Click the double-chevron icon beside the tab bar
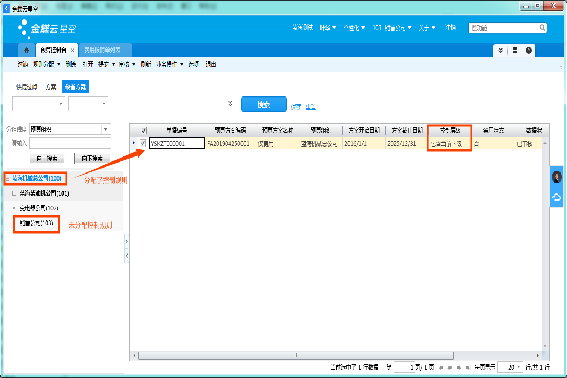The height and width of the screenshot is (378, 567). 501,50
